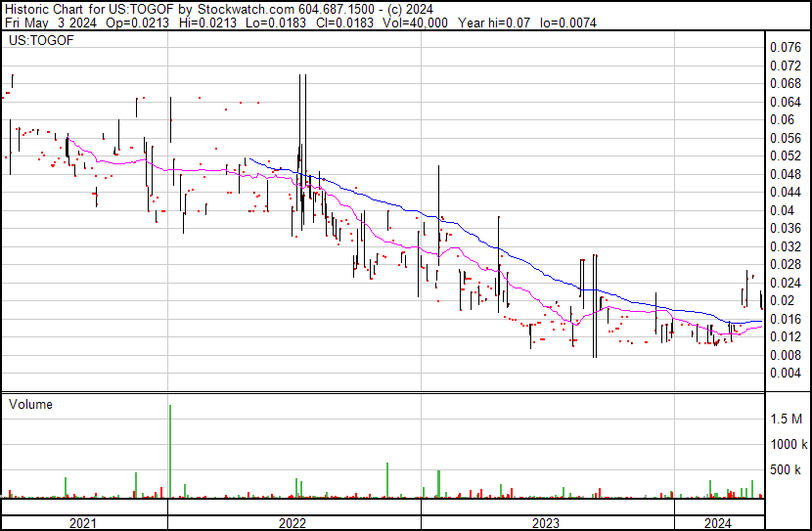Viewport: 812px width, 531px height.
Task: Click the 0.076 price axis label
Action: [x=785, y=47]
